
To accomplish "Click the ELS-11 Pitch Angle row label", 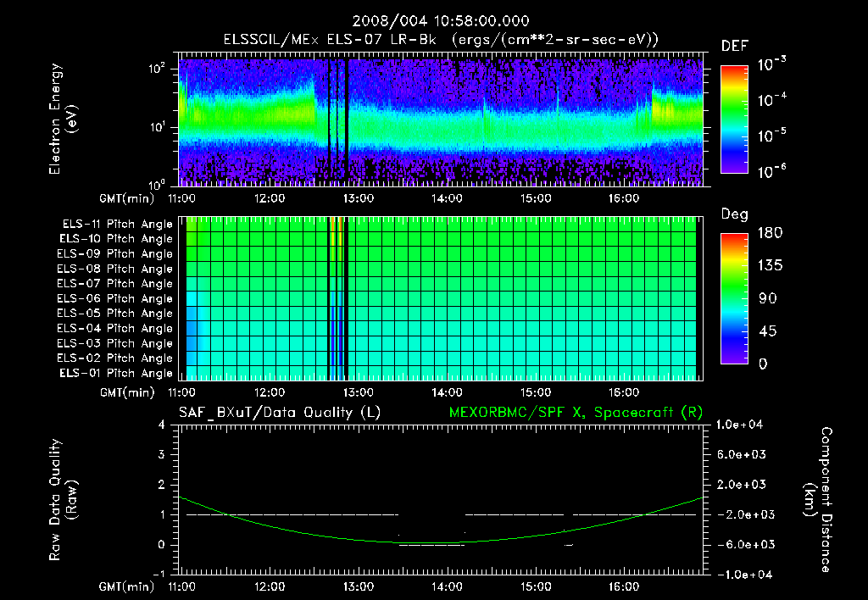I will (117, 225).
